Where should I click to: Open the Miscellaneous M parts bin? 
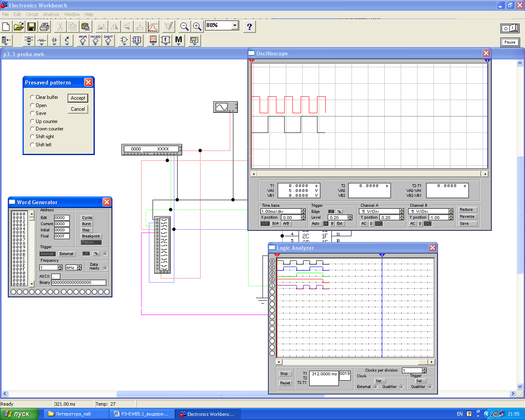178,40
